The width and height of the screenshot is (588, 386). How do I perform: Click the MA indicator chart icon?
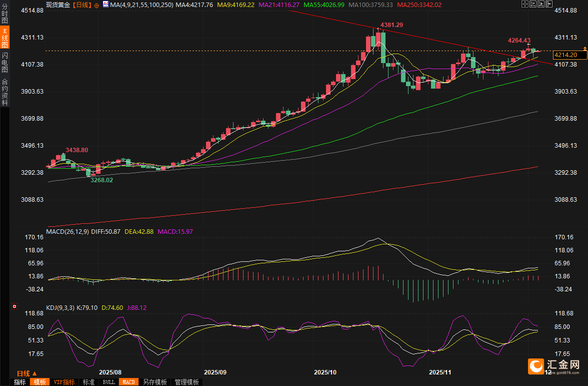click(106, 5)
